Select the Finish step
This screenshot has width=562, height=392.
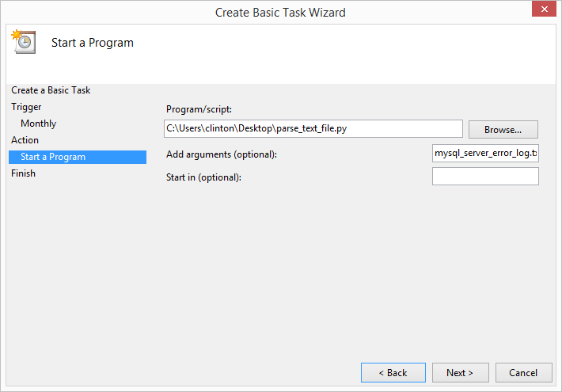(x=23, y=173)
